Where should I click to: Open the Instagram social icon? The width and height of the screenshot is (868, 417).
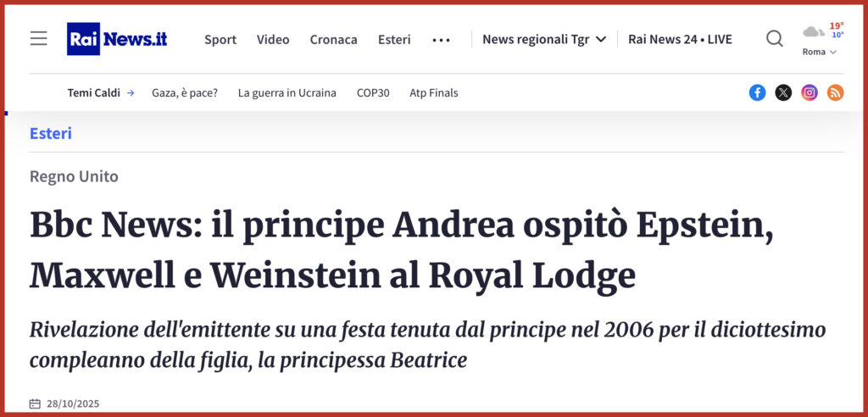point(810,92)
